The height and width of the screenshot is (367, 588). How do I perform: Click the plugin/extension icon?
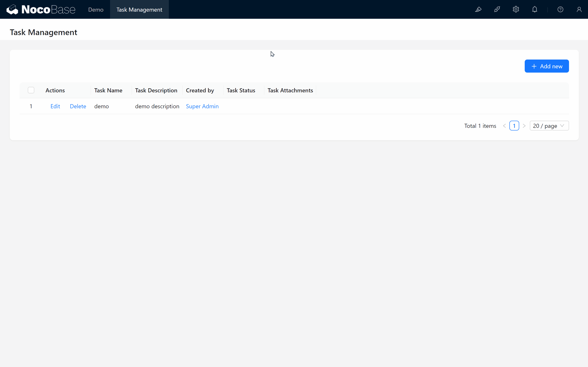[x=497, y=9]
